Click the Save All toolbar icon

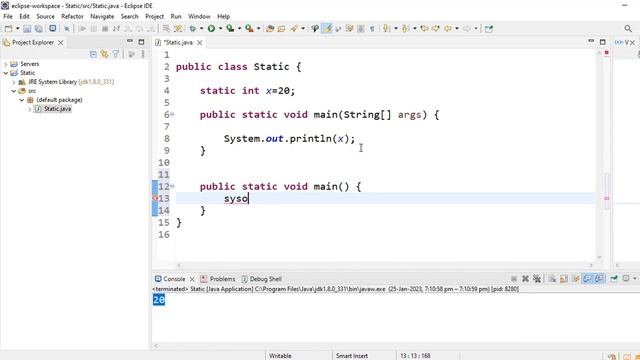click(x=39, y=29)
